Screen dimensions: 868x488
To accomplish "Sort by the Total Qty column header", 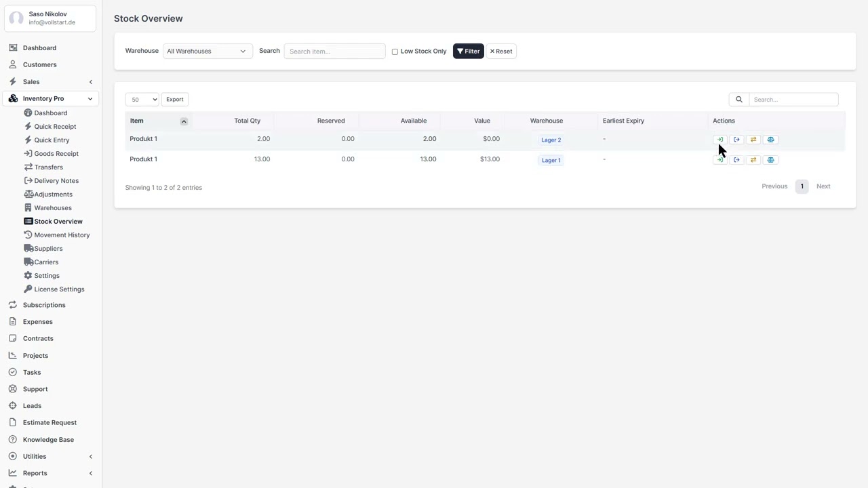I will pyautogui.click(x=247, y=121).
